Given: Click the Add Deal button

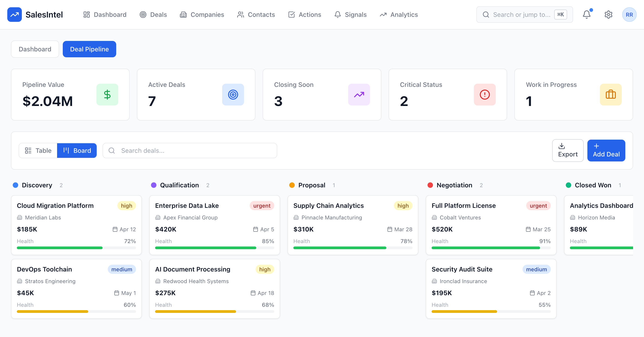Looking at the screenshot, I should (606, 151).
